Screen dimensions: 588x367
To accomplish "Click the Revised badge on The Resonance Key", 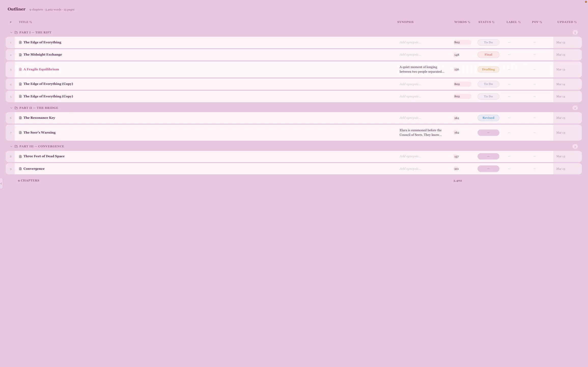I will click(488, 118).
